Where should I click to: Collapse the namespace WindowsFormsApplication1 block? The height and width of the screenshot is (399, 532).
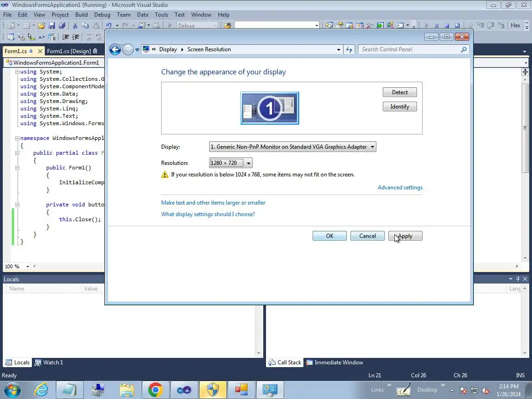point(17,138)
